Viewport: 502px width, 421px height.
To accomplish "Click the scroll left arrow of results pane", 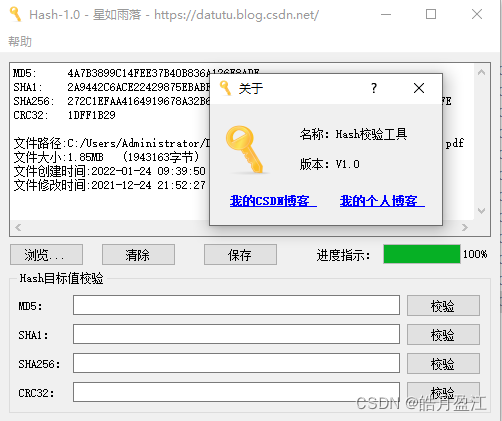I will (x=18, y=228).
